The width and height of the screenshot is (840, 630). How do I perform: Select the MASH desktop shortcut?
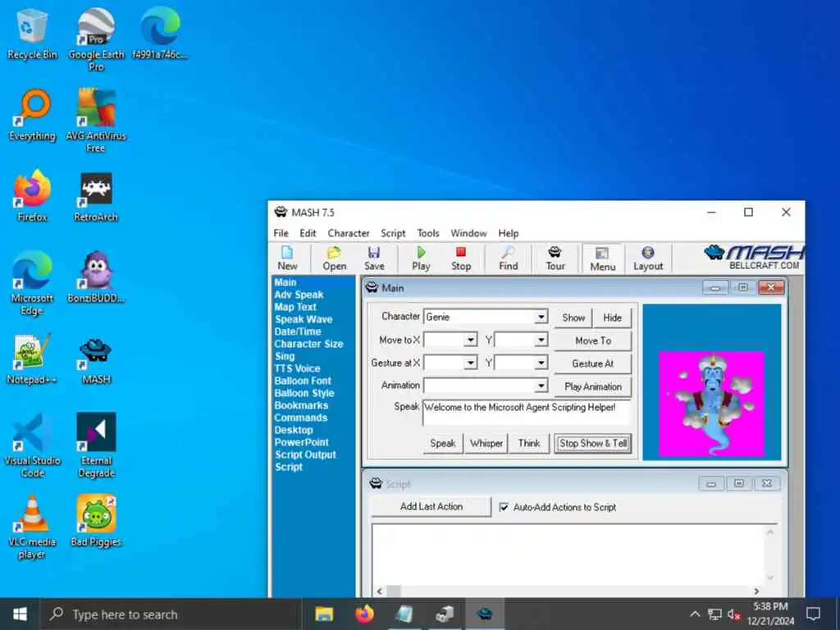coord(96,361)
